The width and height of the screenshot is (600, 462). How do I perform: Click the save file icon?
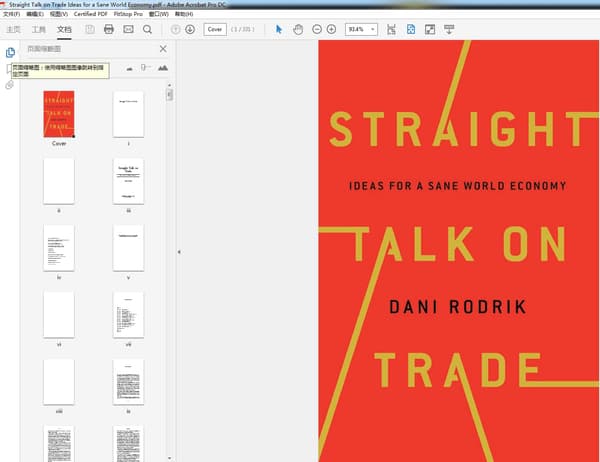pos(90,29)
